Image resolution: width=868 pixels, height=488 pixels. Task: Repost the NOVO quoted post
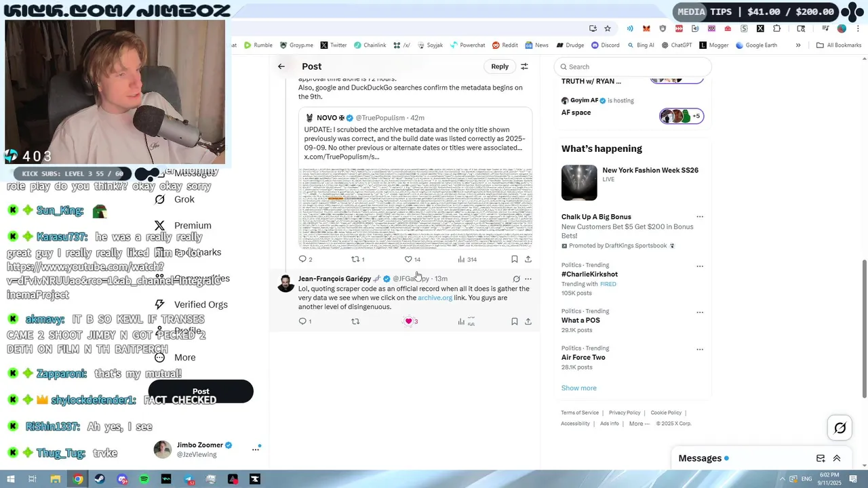(355, 259)
